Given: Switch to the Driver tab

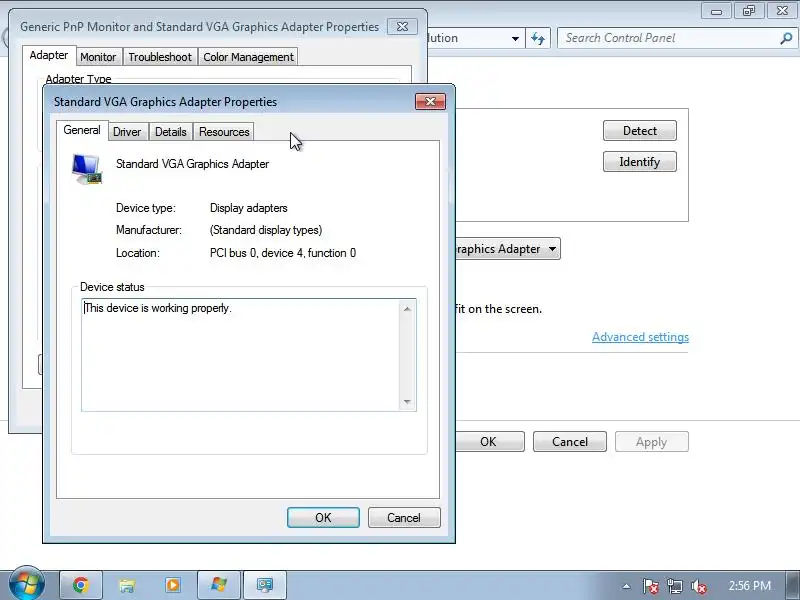Looking at the screenshot, I should tap(127, 132).
